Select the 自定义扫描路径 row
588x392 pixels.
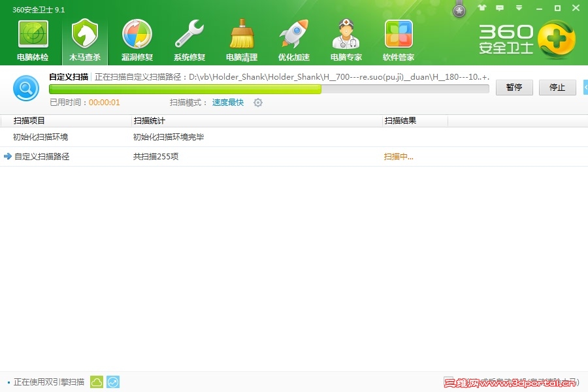[x=294, y=156]
